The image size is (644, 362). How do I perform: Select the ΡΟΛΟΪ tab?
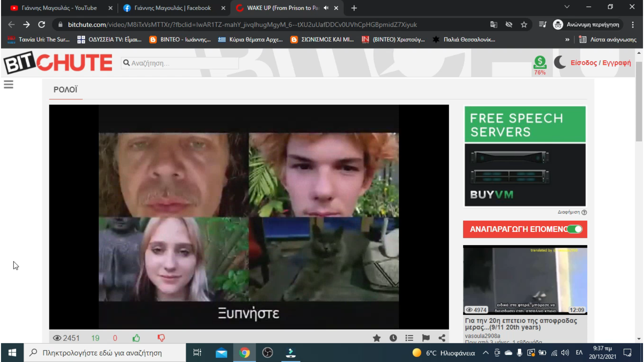(x=65, y=90)
